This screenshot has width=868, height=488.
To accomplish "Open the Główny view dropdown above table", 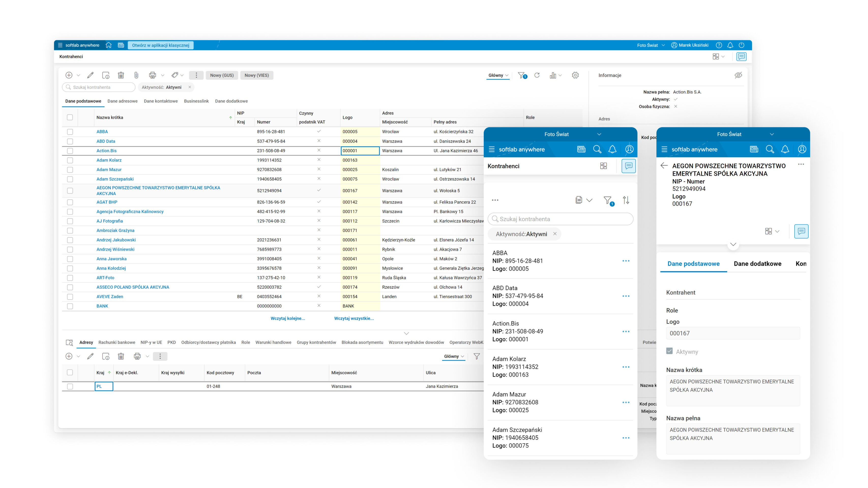I will tap(498, 75).
